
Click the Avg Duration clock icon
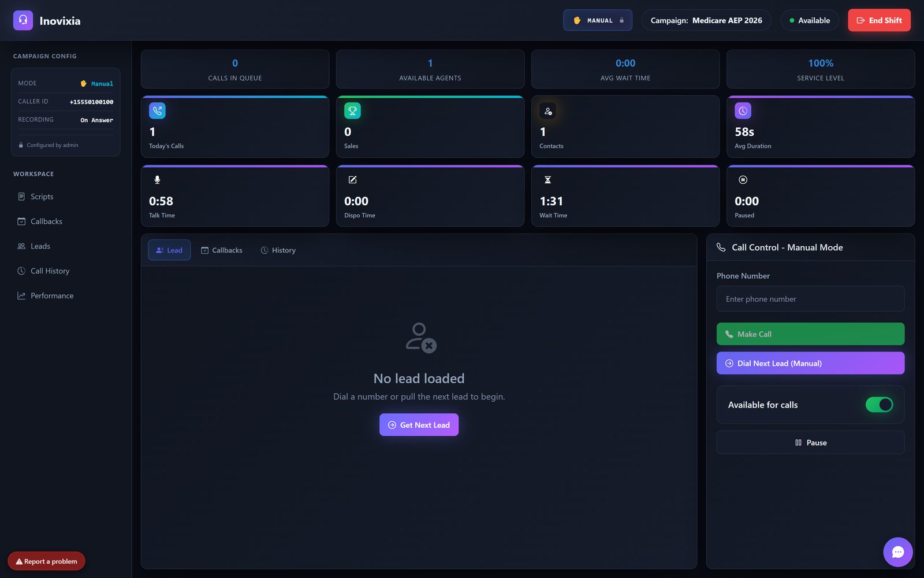coord(743,110)
